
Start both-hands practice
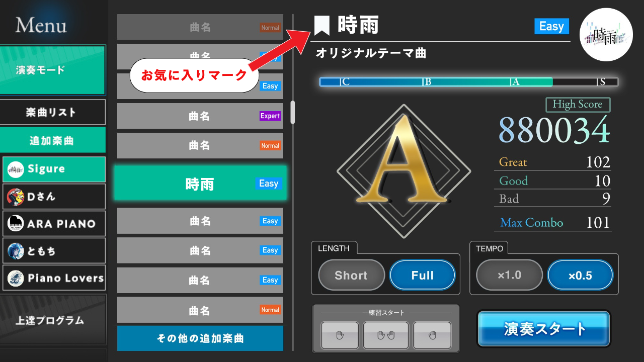click(x=386, y=335)
